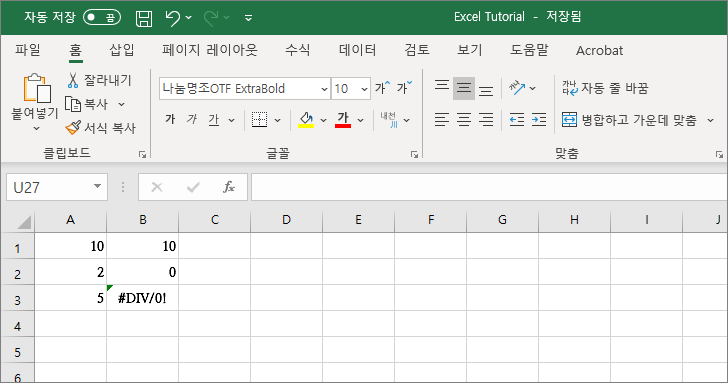
Task: Click the decrease indent icon
Action: click(x=517, y=120)
